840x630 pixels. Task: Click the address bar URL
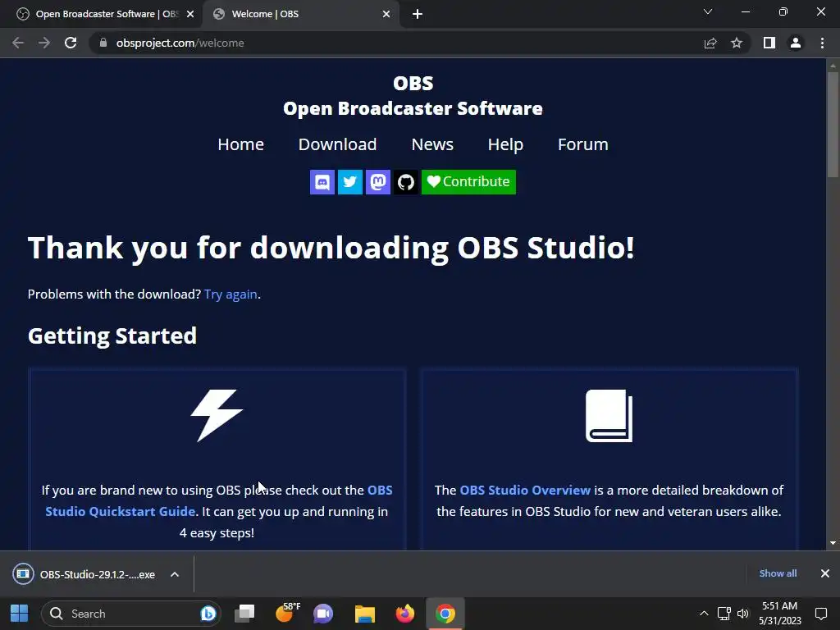[x=180, y=43]
